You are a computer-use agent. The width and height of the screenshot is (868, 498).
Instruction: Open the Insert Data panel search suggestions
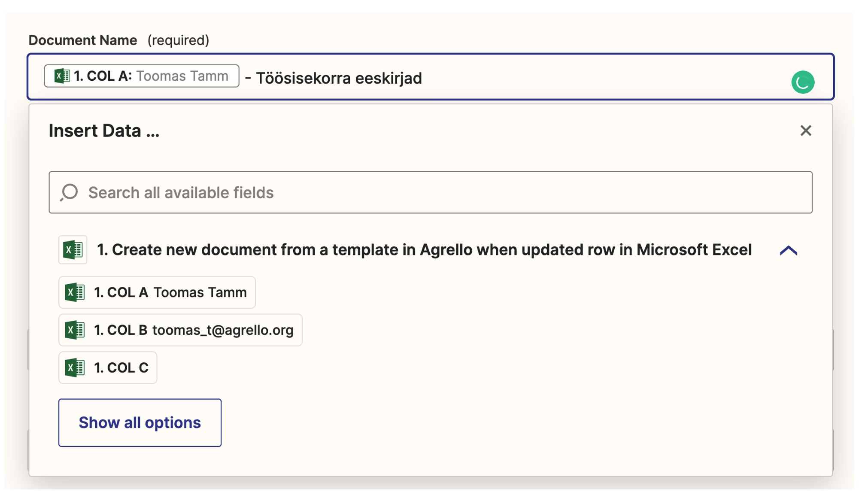pyautogui.click(x=429, y=192)
